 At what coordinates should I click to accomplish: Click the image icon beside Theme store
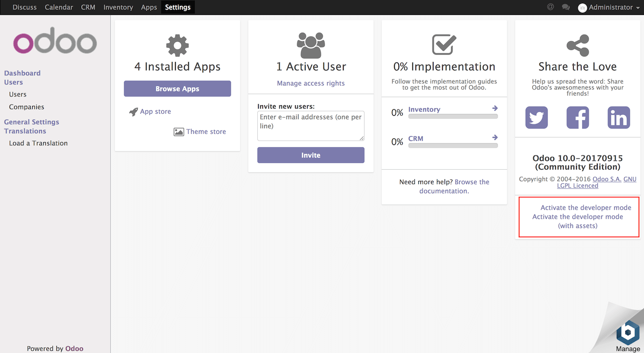click(179, 132)
